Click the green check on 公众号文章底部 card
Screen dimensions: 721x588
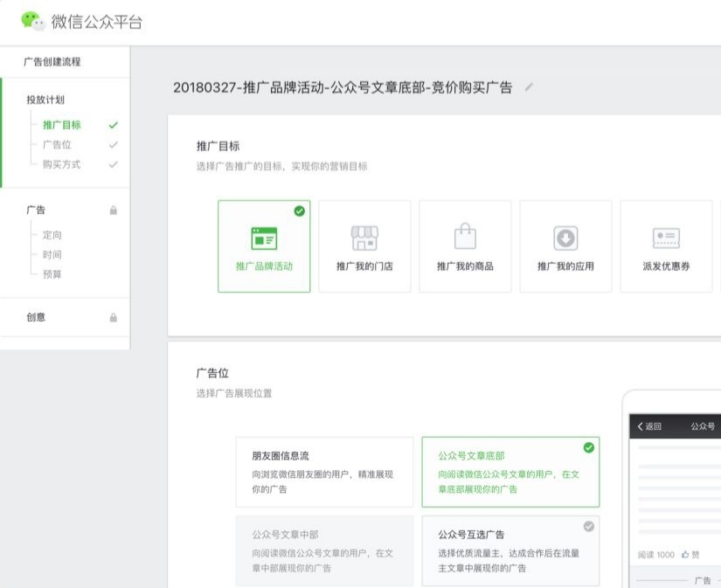[x=588, y=447]
